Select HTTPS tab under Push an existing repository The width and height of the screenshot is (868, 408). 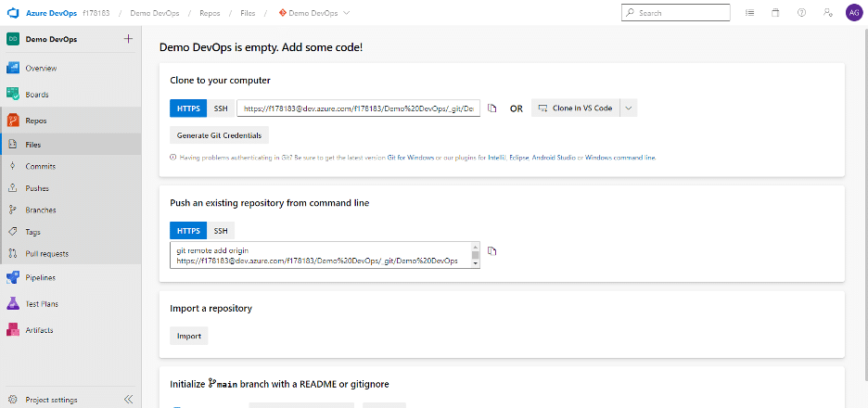(188, 230)
